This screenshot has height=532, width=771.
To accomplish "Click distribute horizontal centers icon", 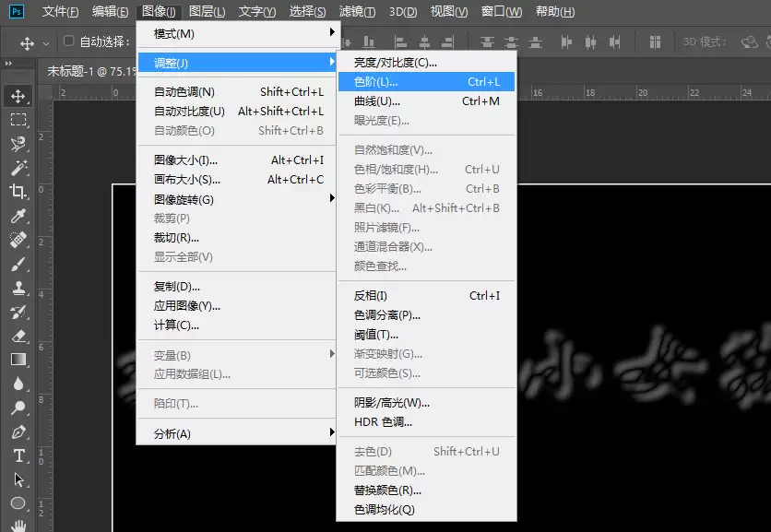I will 590,42.
